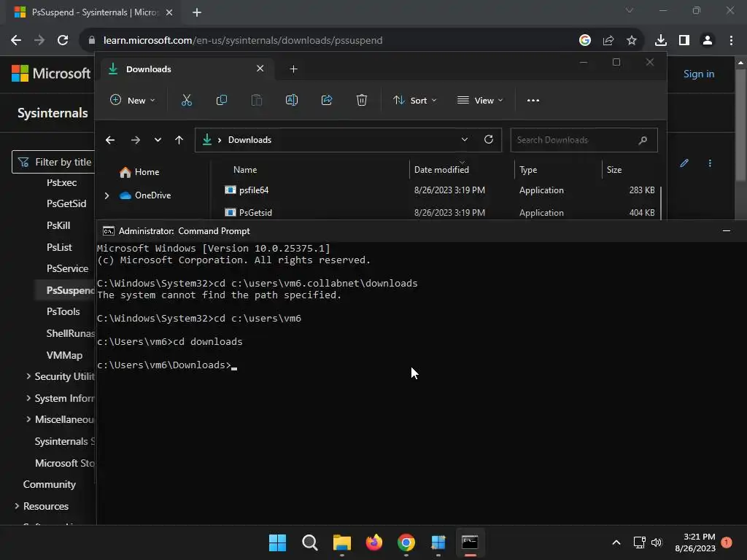This screenshot has width=747, height=560.
Task: Expand the Miscellaneous sidebar section
Action: coord(28,419)
